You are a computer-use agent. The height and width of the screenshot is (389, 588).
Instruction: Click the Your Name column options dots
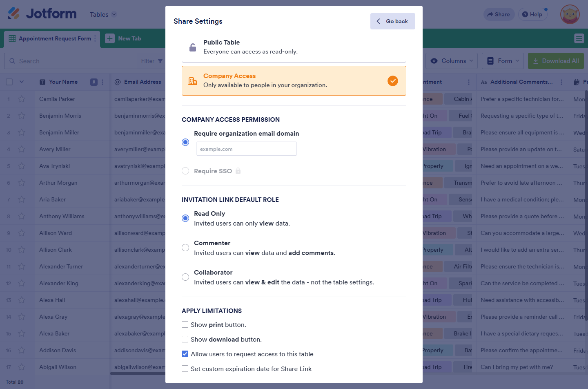(102, 82)
